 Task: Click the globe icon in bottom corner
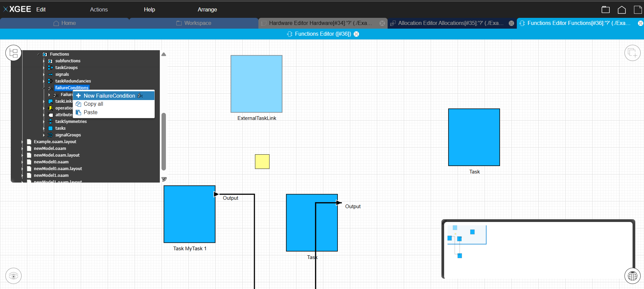point(632,276)
